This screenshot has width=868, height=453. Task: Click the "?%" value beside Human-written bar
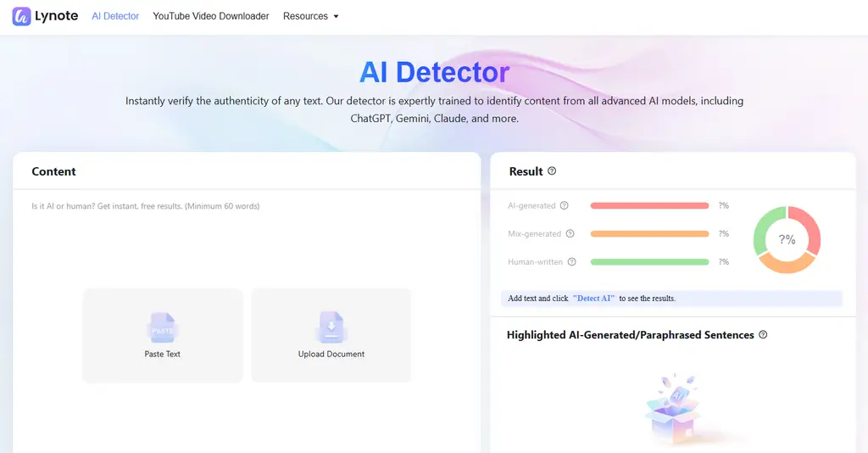point(724,262)
